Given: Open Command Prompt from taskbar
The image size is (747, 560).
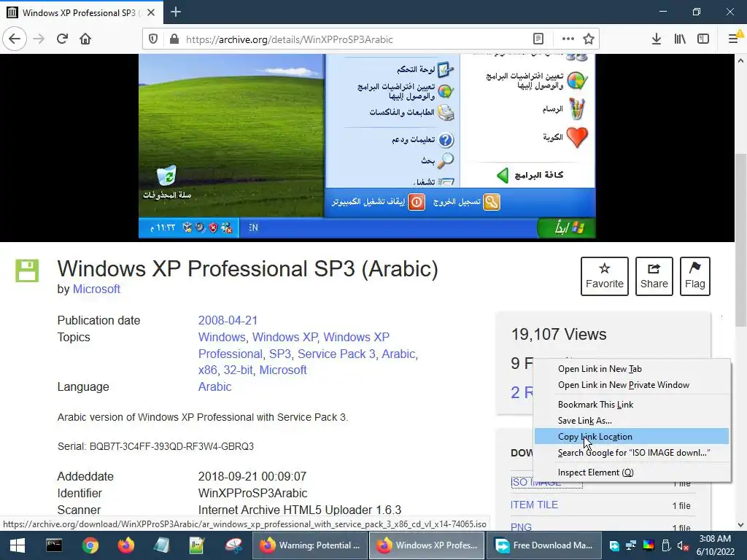Looking at the screenshot, I should click(54, 545).
